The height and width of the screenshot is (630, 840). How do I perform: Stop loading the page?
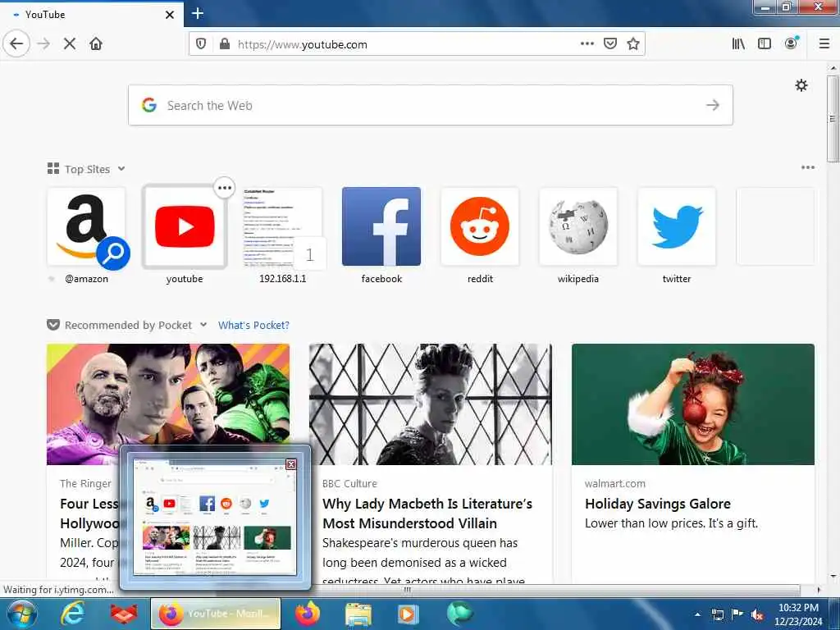click(x=70, y=44)
